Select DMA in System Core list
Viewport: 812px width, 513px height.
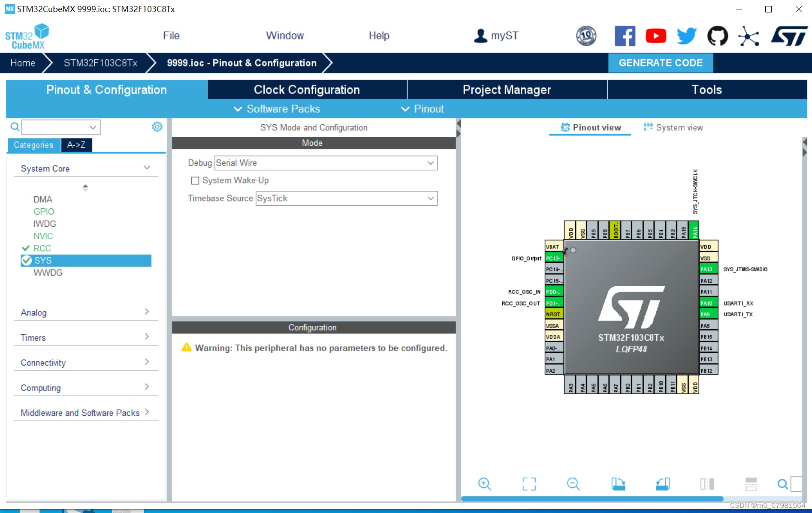click(43, 199)
